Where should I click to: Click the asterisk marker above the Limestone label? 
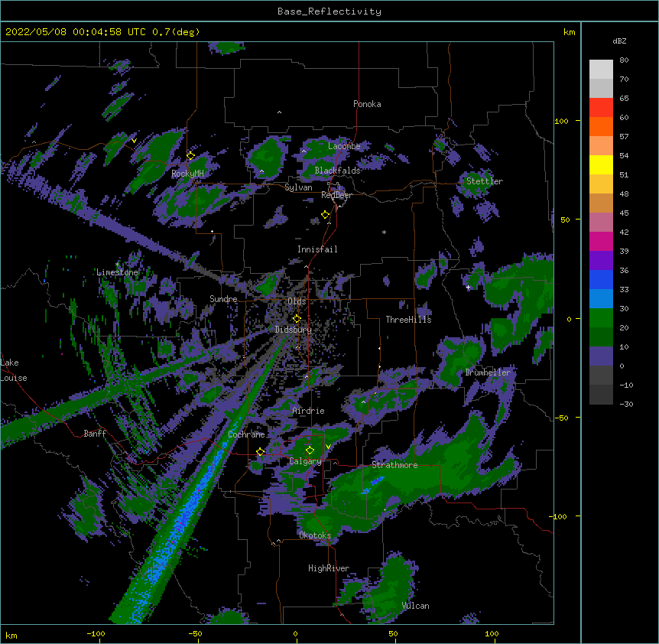pyautogui.click(x=117, y=264)
